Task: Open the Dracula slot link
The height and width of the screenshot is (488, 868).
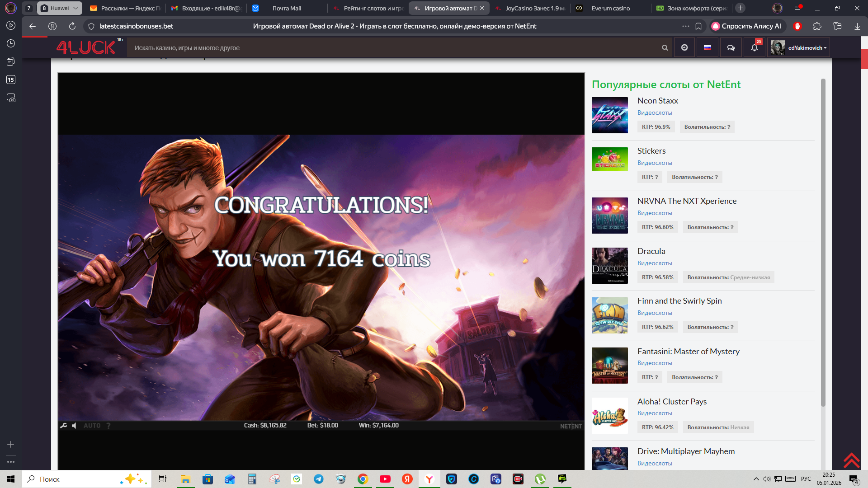Action: click(651, 251)
